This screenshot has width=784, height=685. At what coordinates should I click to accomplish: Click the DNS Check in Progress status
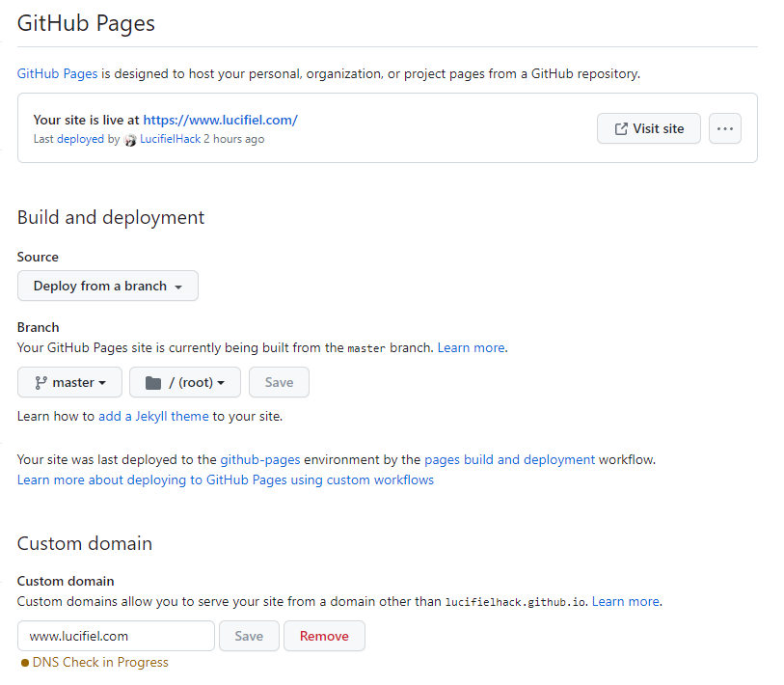coord(95,663)
